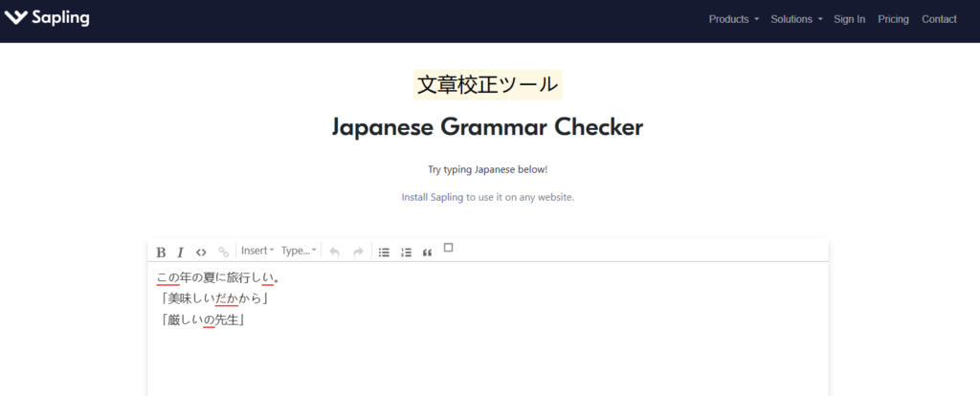Open the Type... dropdown
The width and height of the screenshot is (980, 396).
299,251
